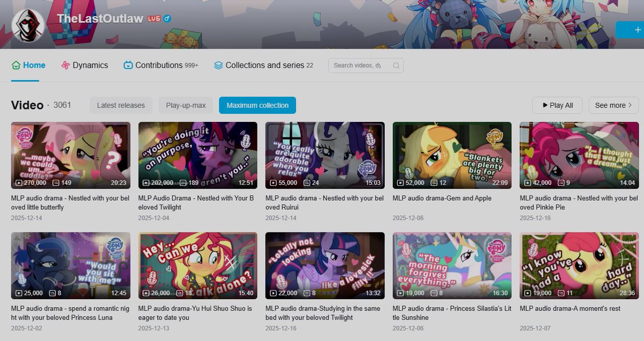Click title 'Studying in the same bed with your beloved Twilight'
This screenshot has width=644, height=341.
(323, 313)
